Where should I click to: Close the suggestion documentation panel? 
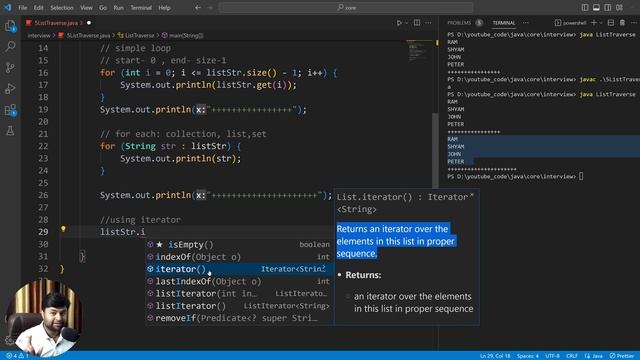(x=472, y=196)
